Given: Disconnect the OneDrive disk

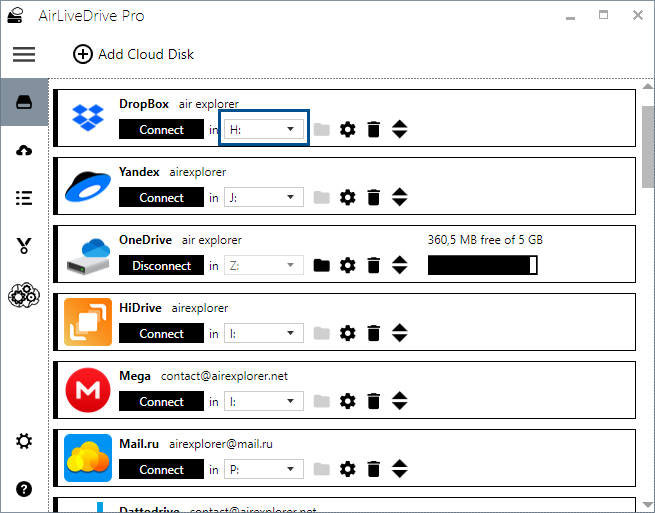Looking at the screenshot, I should pos(161,265).
